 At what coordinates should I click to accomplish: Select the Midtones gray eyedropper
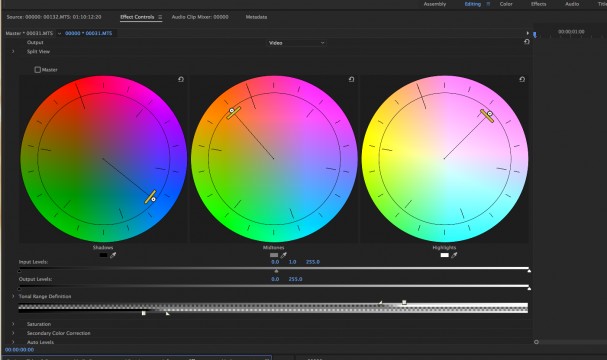coord(283,255)
